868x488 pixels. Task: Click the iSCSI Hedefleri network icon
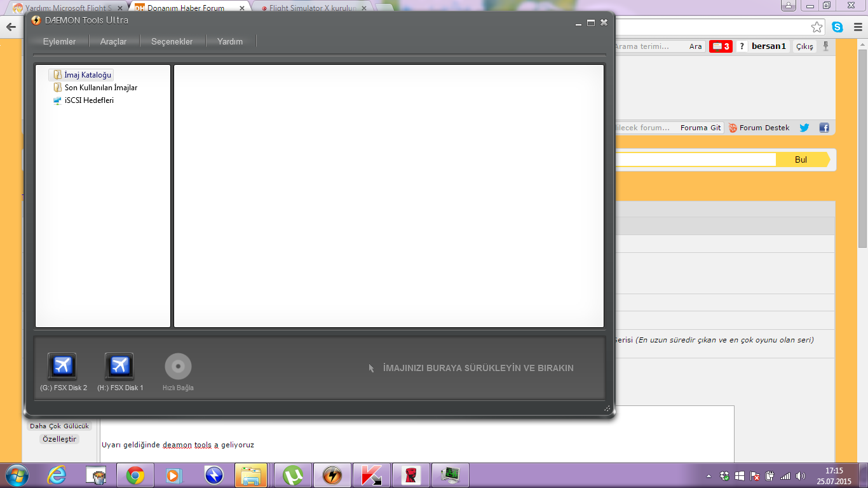(x=58, y=100)
